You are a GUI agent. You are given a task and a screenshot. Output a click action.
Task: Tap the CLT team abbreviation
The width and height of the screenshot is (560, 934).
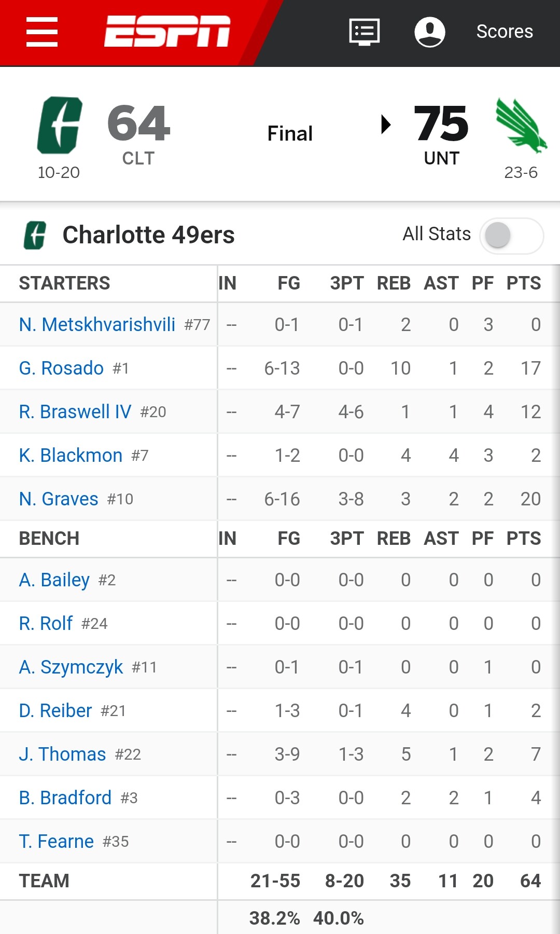(x=138, y=158)
